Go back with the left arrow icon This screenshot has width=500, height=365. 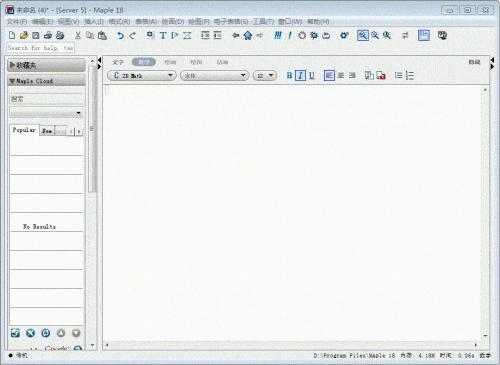coord(236,35)
